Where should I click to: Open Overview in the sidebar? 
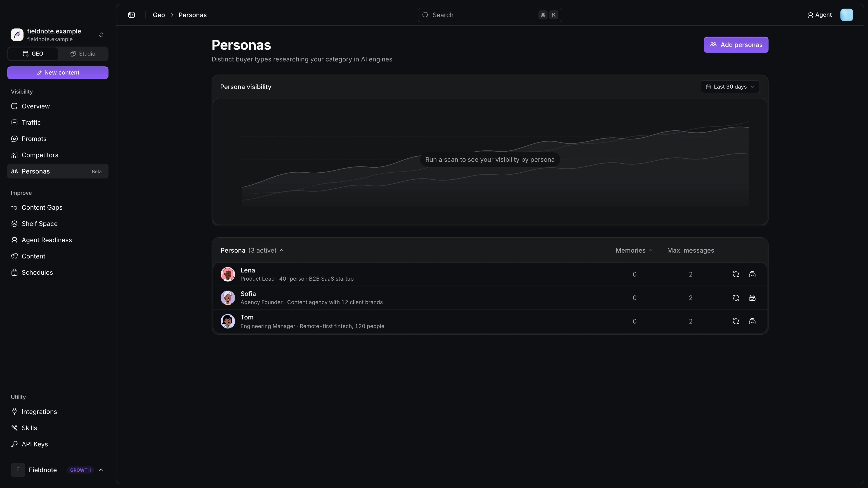point(58,106)
